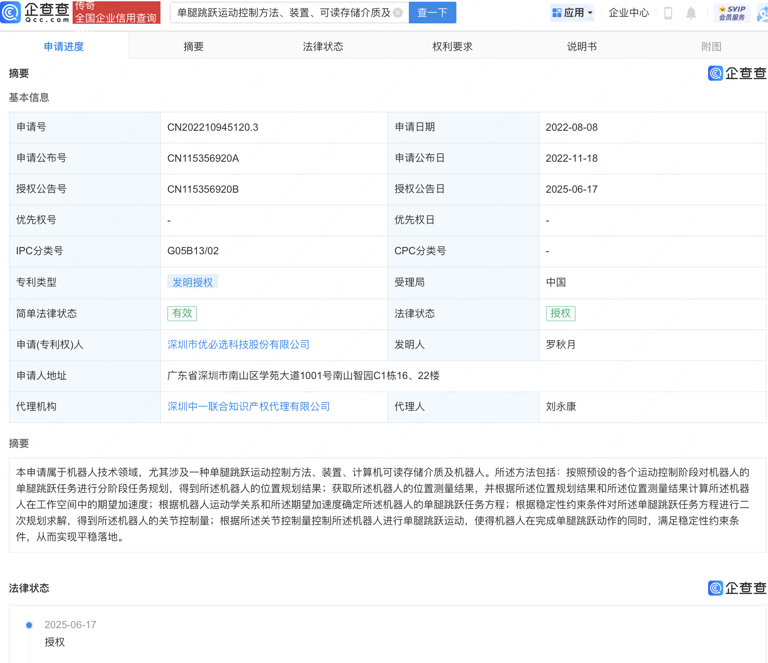Go to the 说明书 tab
The height and width of the screenshot is (663, 768).
(x=582, y=47)
